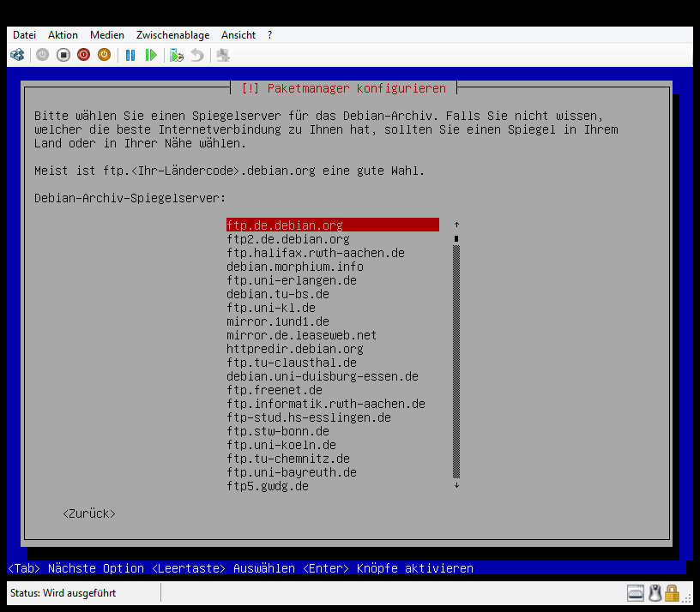Create a checkpoint using the toolbar icon

(x=177, y=55)
